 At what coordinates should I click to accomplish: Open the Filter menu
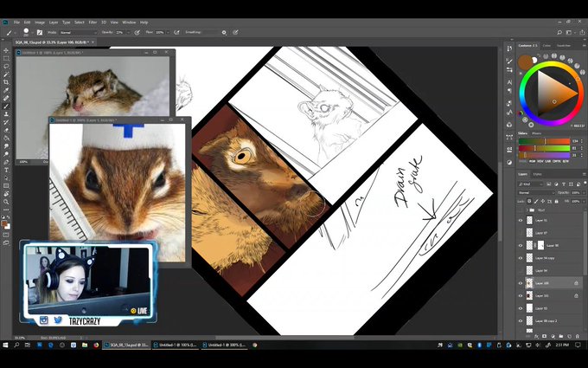click(x=93, y=23)
